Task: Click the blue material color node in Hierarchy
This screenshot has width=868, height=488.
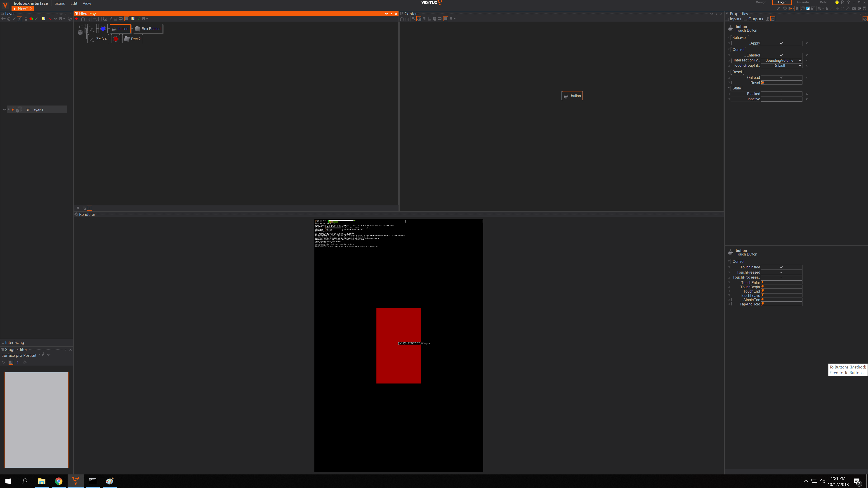Action: (x=103, y=29)
